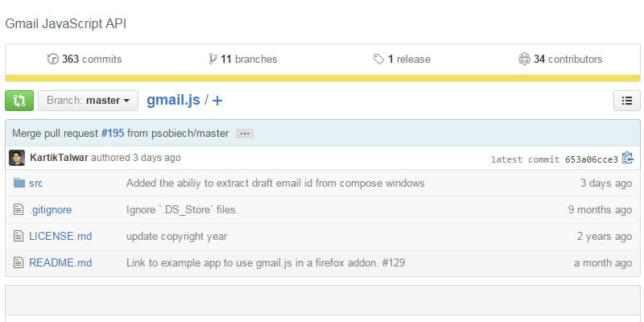644x322 pixels.
Task: Click the src folder icon
Action: point(19,184)
